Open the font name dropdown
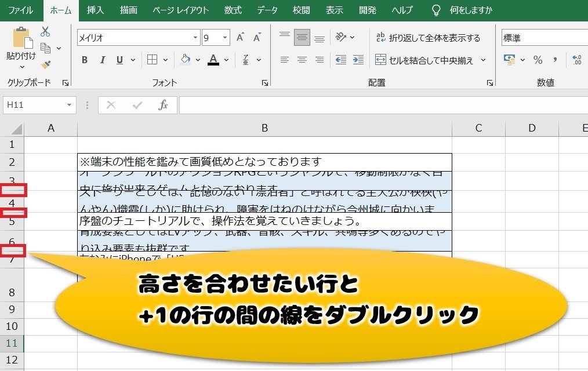The height and width of the screenshot is (371, 588). pos(195,37)
